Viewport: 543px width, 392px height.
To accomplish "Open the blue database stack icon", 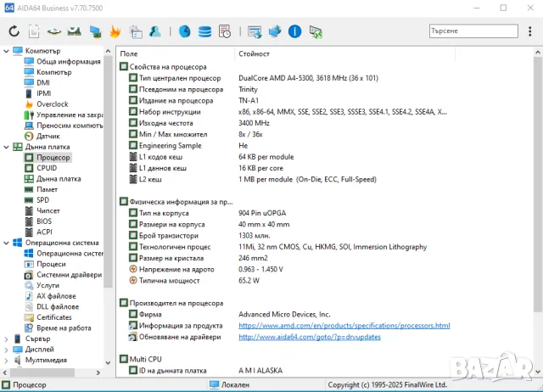I will pos(204,31).
